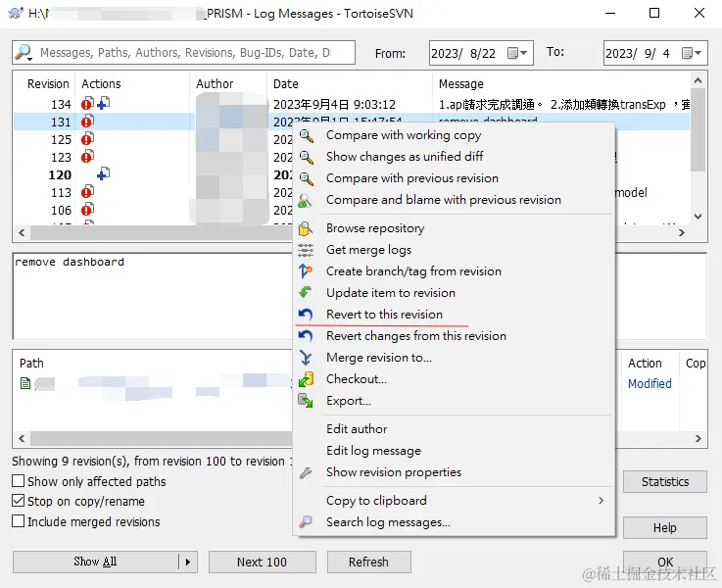This screenshot has height=588, width=722.
Task: Click the revision list vertical scrollbar thumb
Action: point(698,129)
